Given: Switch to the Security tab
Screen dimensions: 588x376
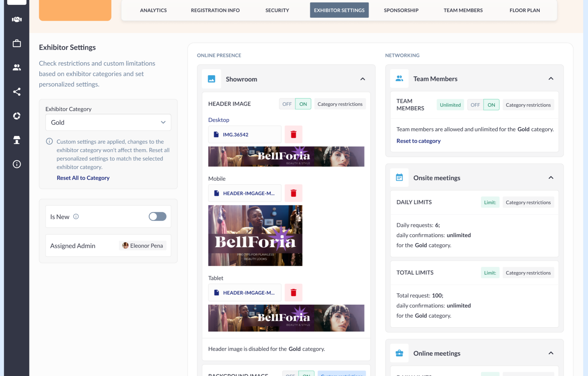Looking at the screenshot, I should point(277,10).
